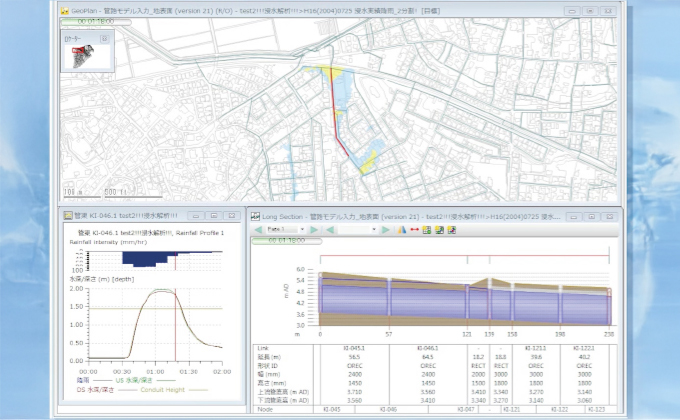Viewport: 680px width, 420px height.
Task: Click the first yellow properties grid icon
Action: [x=427, y=229]
